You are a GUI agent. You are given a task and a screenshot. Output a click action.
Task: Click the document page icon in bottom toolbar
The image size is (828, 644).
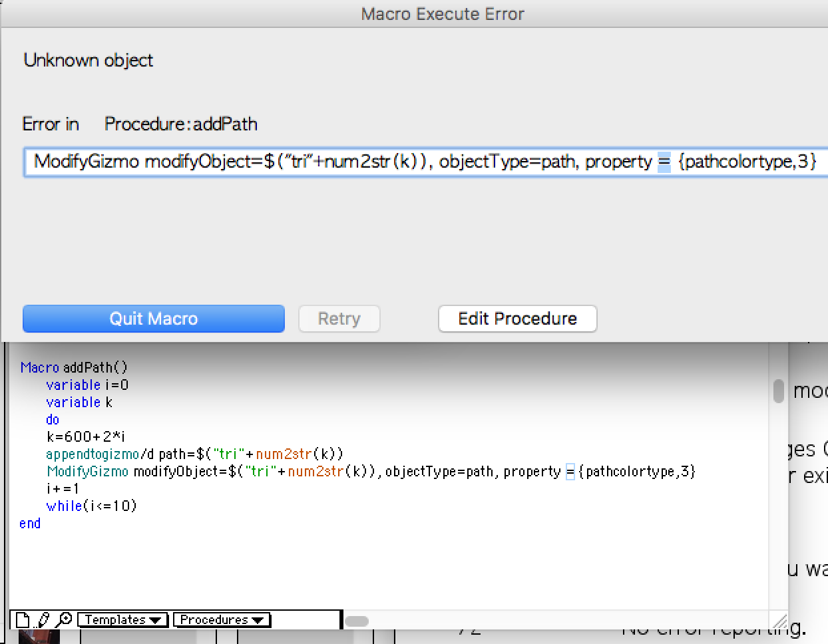point(23,620)
